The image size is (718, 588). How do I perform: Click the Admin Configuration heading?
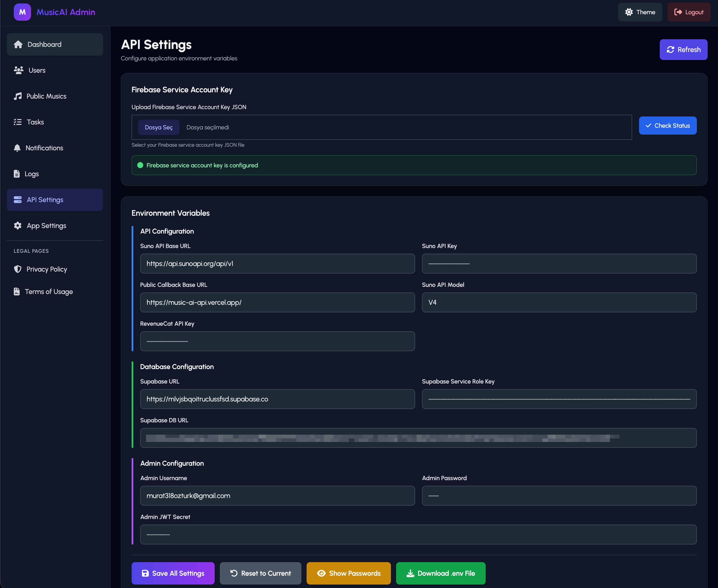click(x=172, y=463)
